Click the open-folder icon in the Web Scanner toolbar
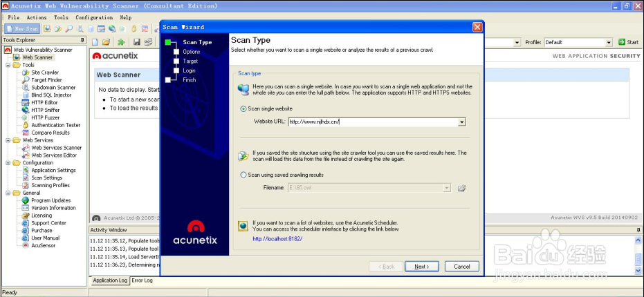The image size is (644, 297). click(x=106, y=42)
